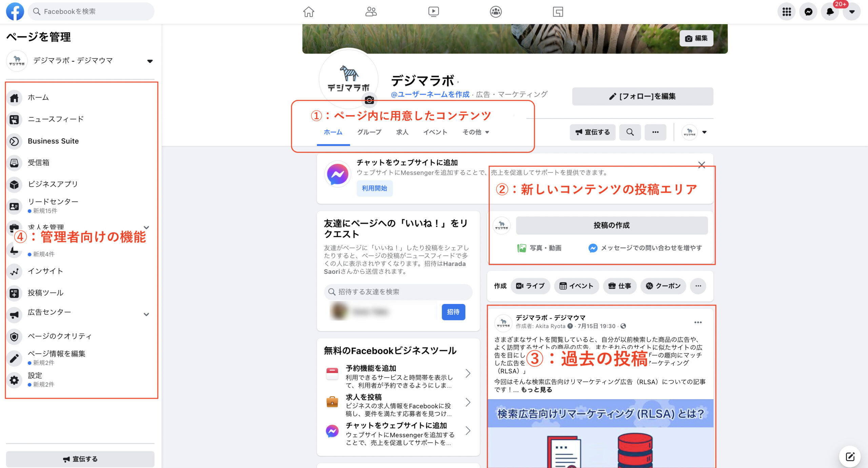Click the クーポン create chip
Viewport: 868px width, 468px height.
coord(663,286)
